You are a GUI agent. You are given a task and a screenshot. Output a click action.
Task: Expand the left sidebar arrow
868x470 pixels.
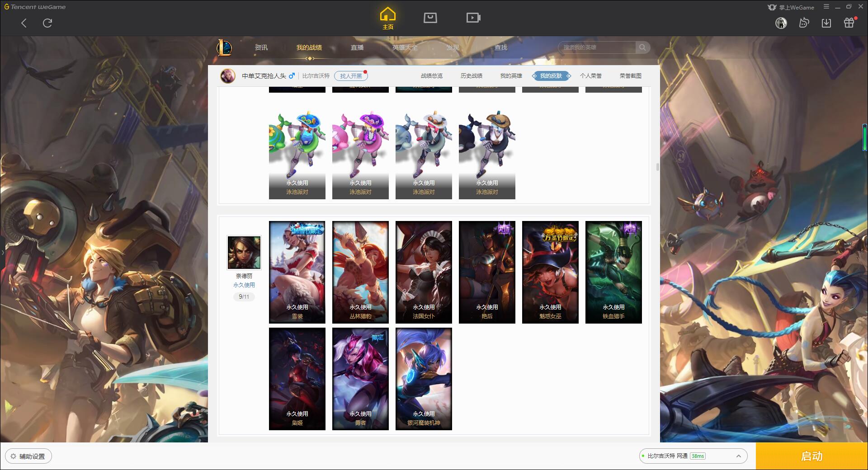(2, 252)
